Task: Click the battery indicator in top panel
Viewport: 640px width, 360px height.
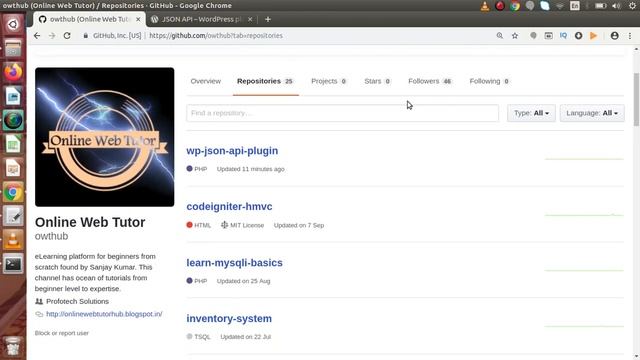Action: coord(600,6)
